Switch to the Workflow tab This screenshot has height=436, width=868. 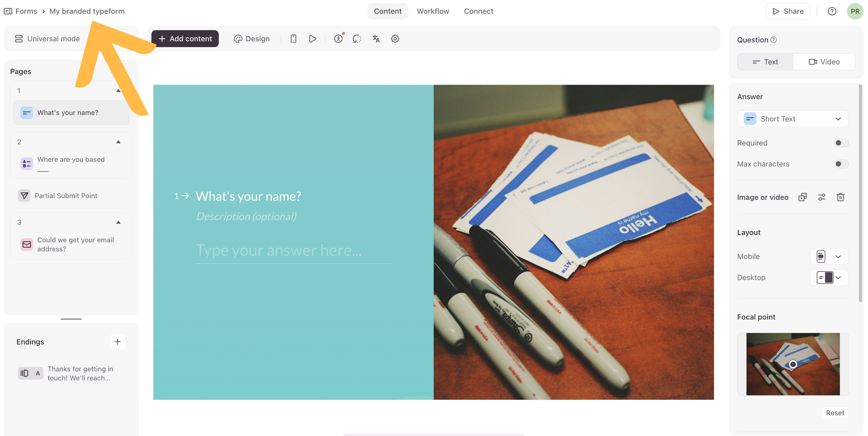tap(433, 11)
